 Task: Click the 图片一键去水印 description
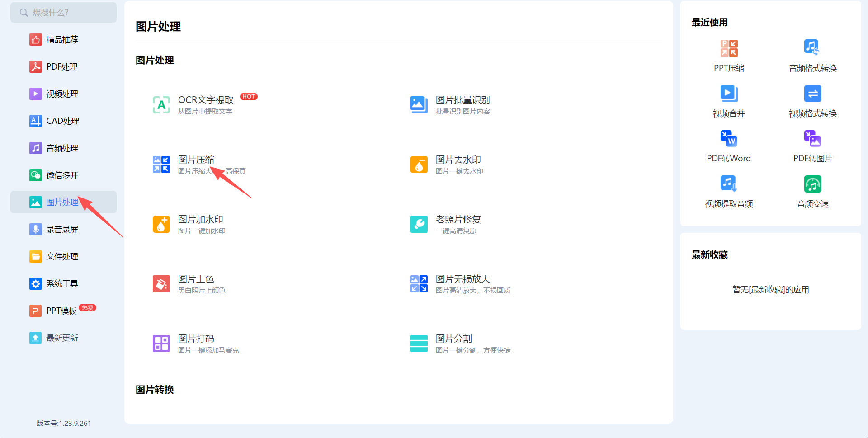(x=459, y=171)
